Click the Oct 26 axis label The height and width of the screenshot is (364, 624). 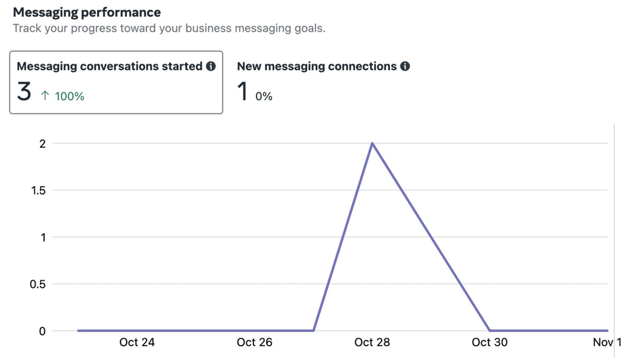254,342
